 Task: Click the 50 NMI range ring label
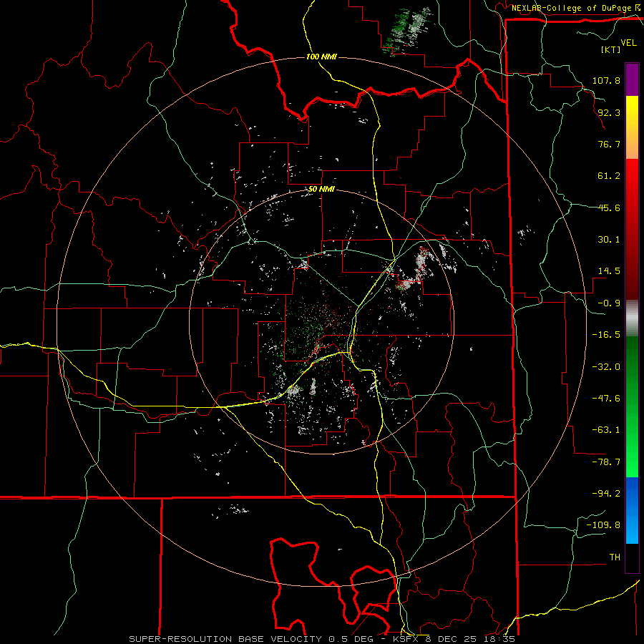click(321, 190)
